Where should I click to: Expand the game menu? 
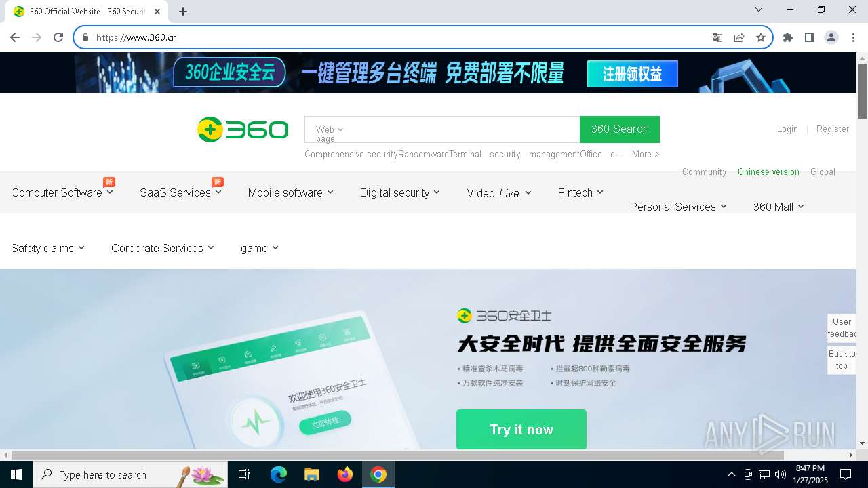260,248
